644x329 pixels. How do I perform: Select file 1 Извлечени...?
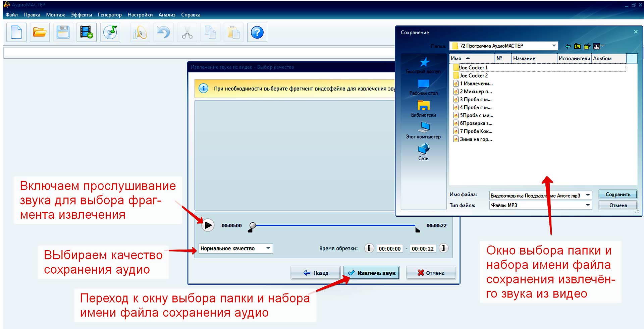[473, 84]
